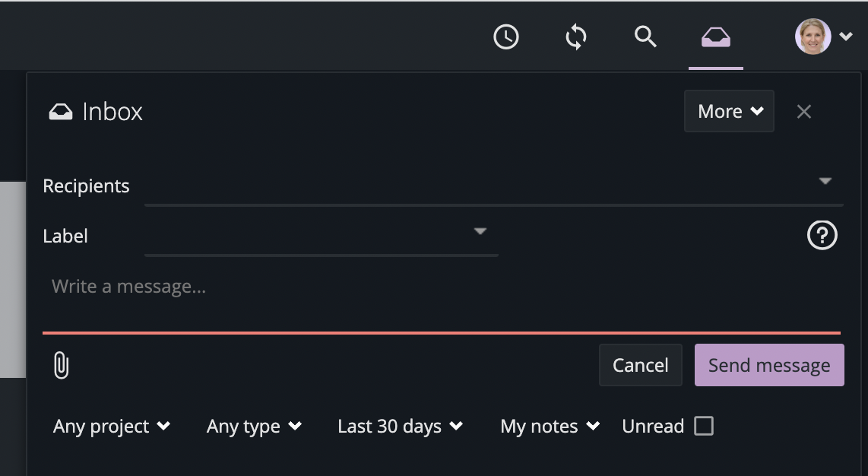Expand the avatar chevron menu
Image resolution: width=868 pixels, height=476 pixels.
point(846,36)
